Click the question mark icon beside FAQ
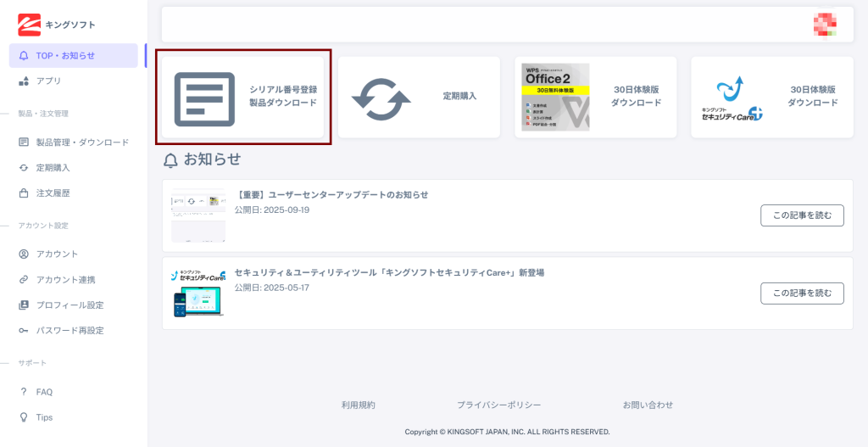 [24, 392]
